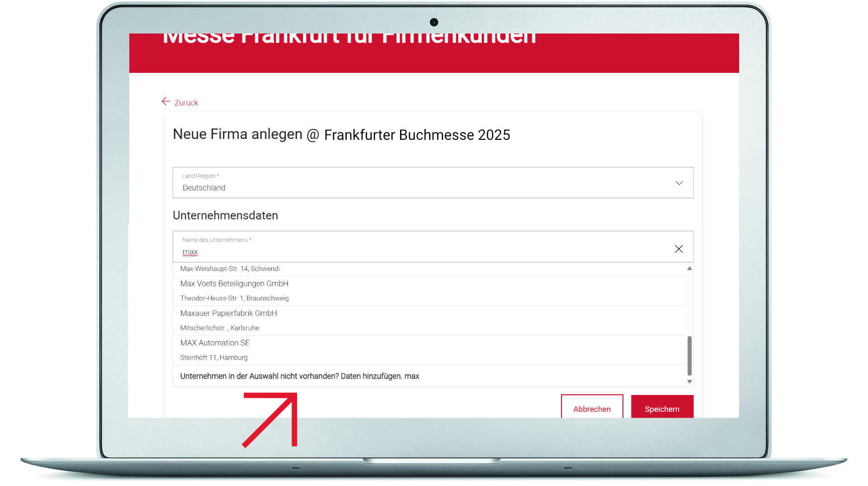The width and height of the screenshot is (868, 486).
Task: Select Max Voets Beteiligungen GmbH suggestion
Action: point(234,284)
